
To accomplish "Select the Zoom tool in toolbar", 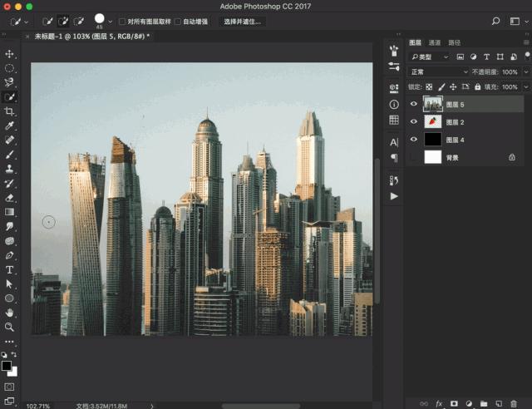I will pos(10,327).
